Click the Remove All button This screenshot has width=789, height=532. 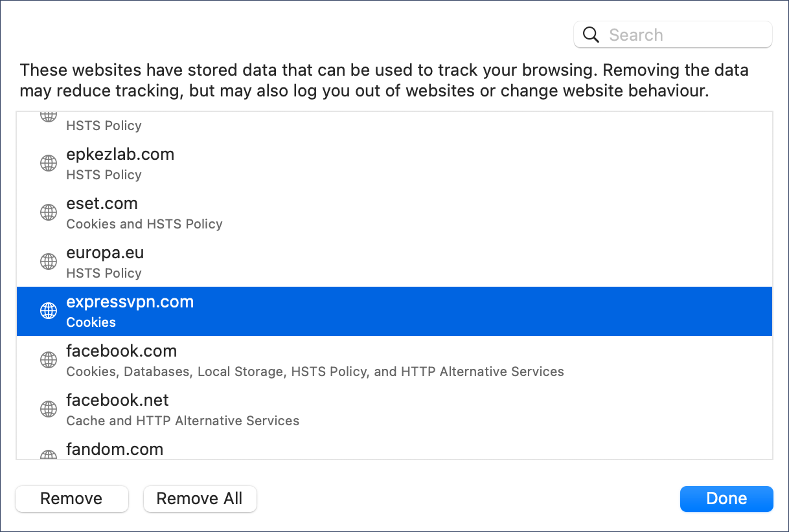(x=200, y=498)
